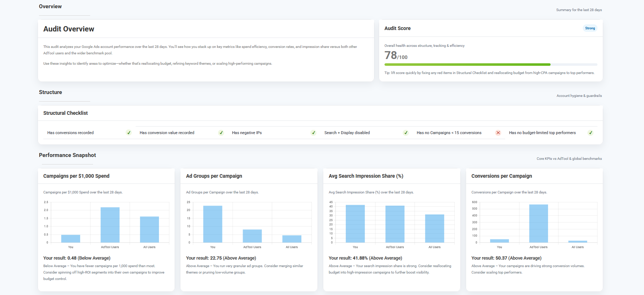The width and height of the screenshot is (644, 295).
Task: Click the green check beside Has negative IPs
Action: point(314,133)
